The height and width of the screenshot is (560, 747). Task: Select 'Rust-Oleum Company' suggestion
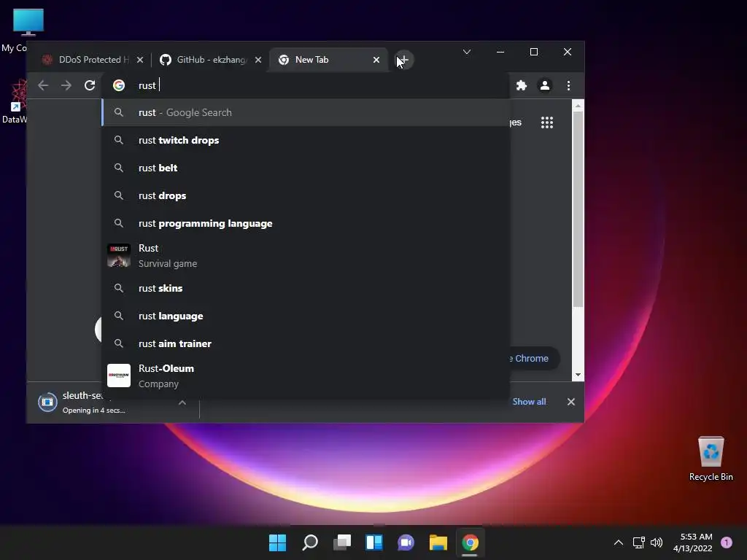coord(306,376)
